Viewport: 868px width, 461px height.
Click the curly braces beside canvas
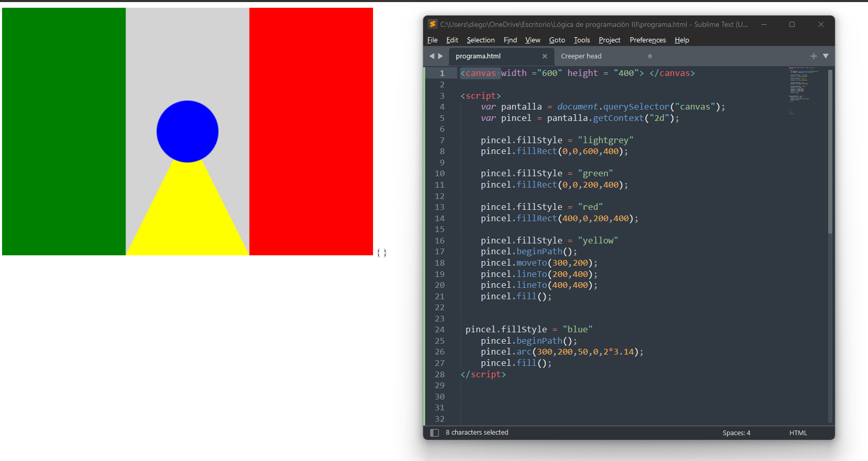tap(382, 253)
